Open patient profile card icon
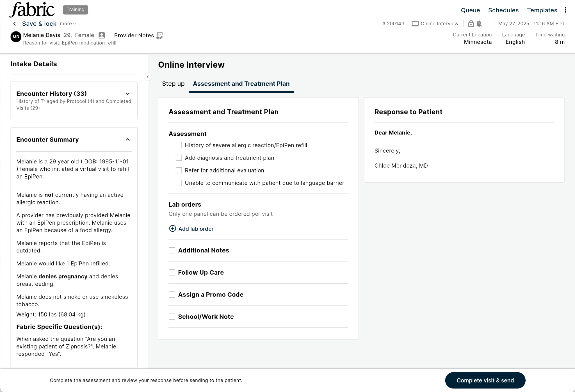 (102, 35)
